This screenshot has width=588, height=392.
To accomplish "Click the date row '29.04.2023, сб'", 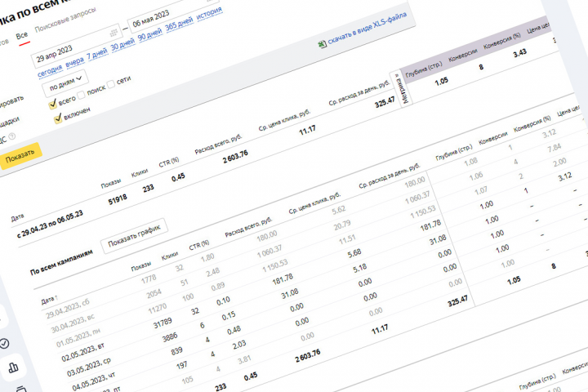I will coord(68,310).
